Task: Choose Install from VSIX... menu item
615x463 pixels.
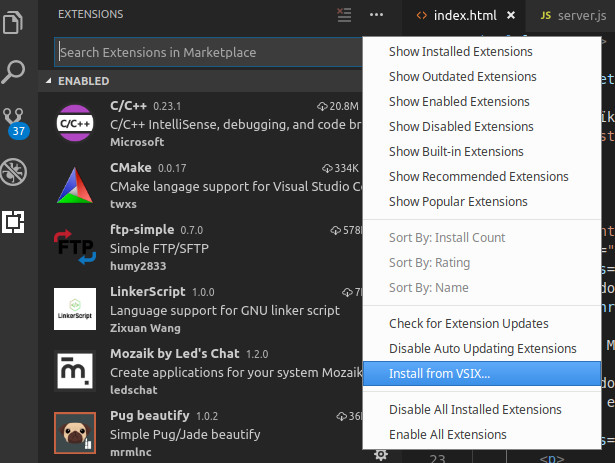Action: tap(440, 373)
